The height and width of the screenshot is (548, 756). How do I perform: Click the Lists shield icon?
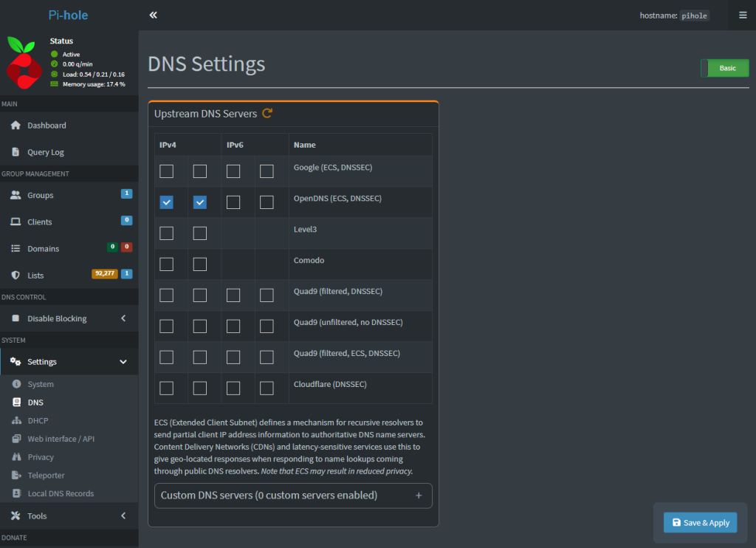pos(16,275)
